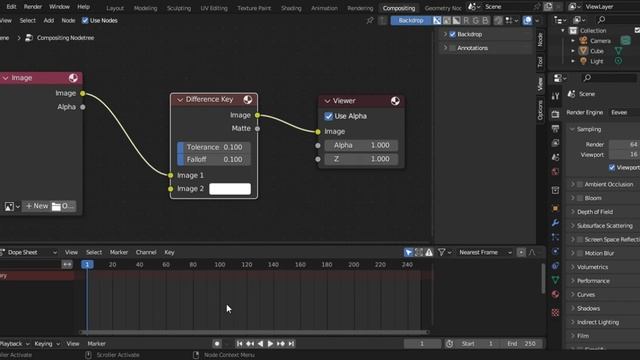The width and height of the screenshot is (640, 360).
Task: Expand the Camera item in outliner
Action: pos(573,41)
